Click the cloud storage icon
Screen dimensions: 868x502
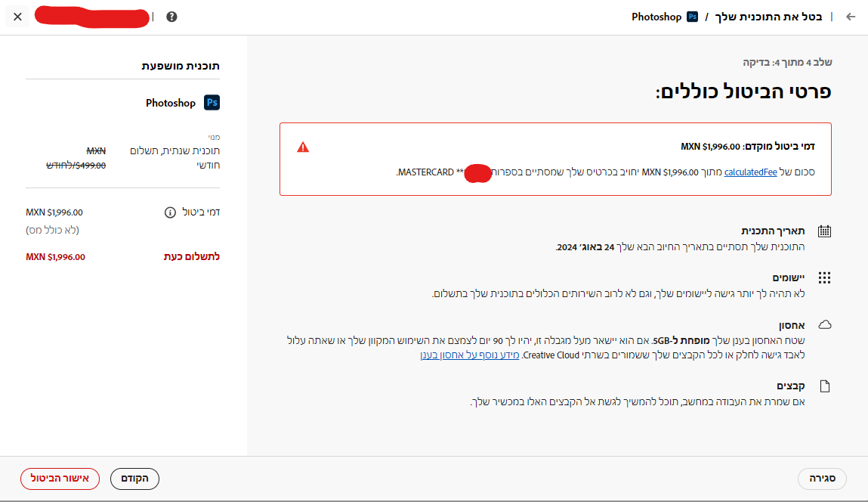pos(825,324)
